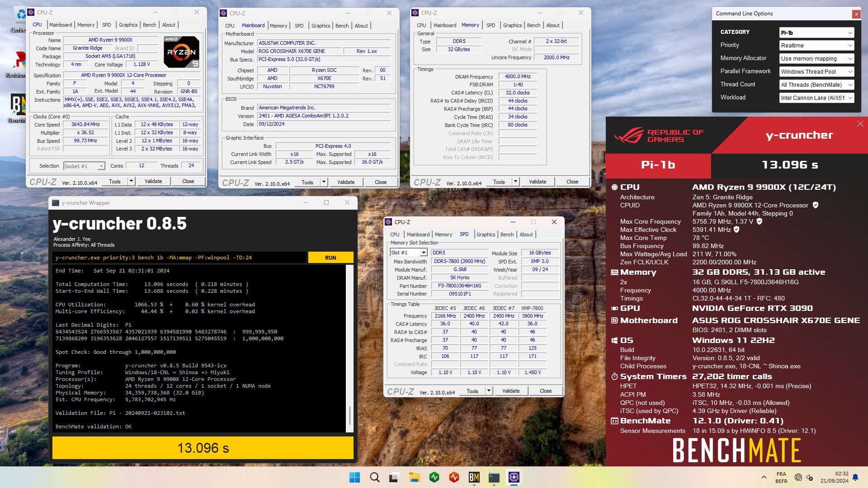Click the AMD Ryzen 9 logo image
This screenshot has width=868, height=488.
click(181, 52)
